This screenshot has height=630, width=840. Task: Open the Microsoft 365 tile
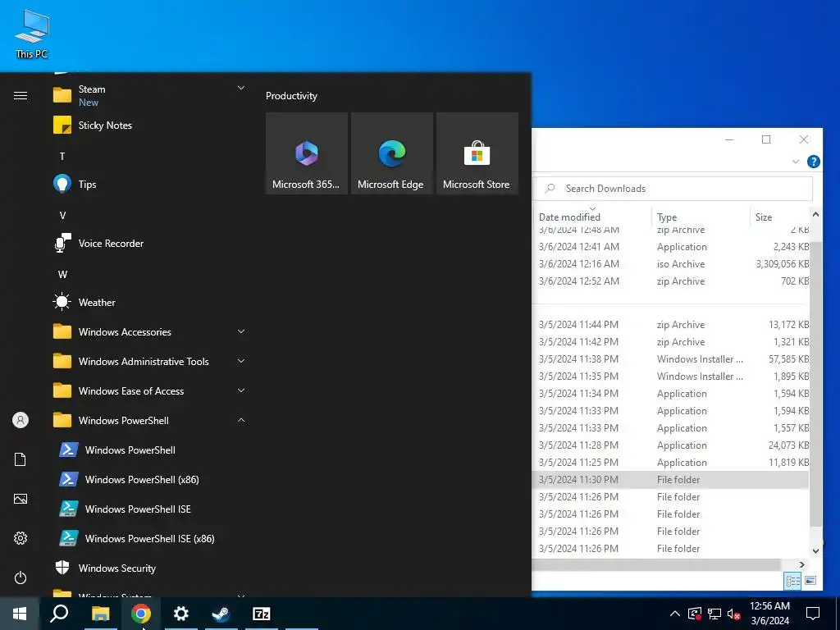[307, 153]
